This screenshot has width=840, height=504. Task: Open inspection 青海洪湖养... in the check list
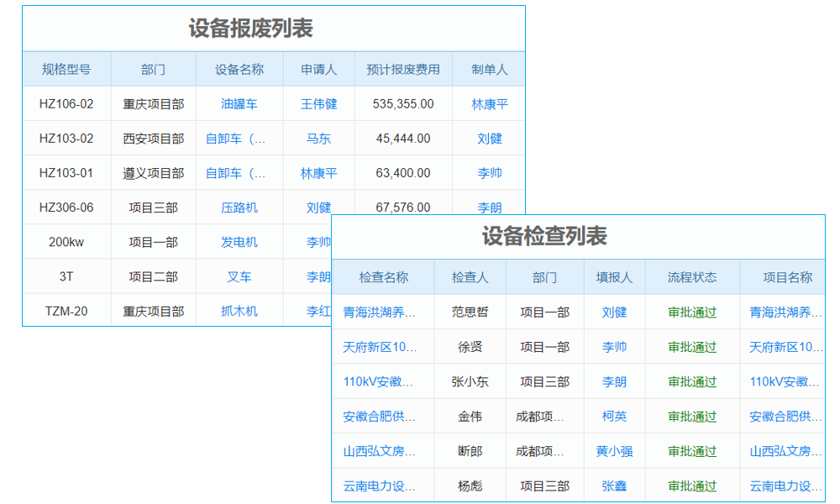point(384,312)
